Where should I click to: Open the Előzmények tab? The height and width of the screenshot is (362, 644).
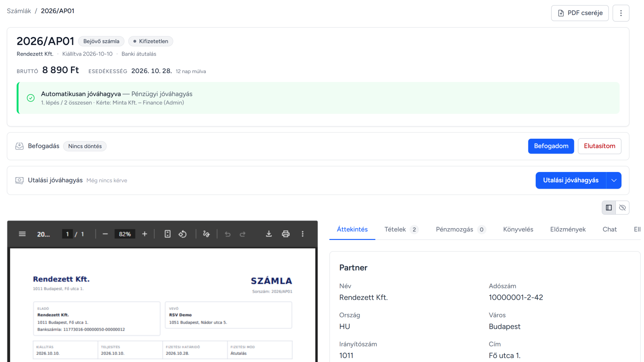pos(568,229)
